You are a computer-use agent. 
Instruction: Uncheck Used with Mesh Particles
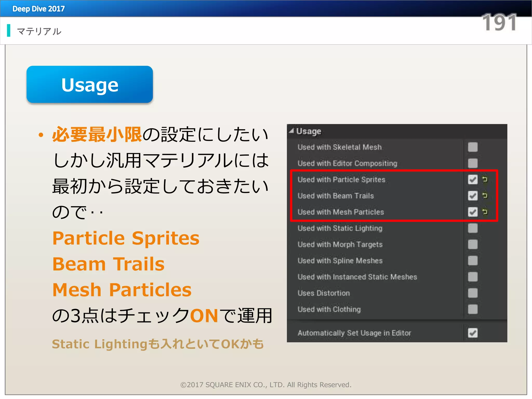[x=473, y=212]
